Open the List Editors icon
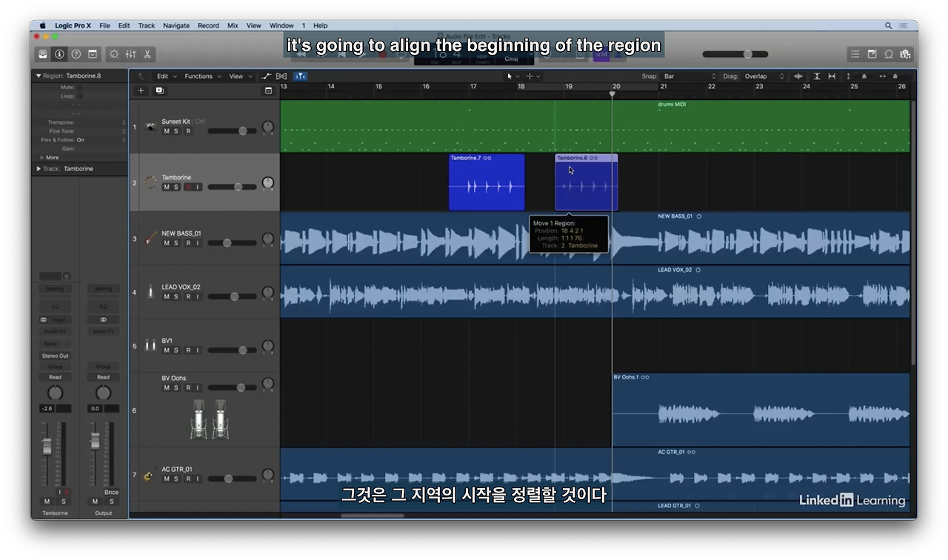Viewport: 948px width, 560px height. [855, 54]
